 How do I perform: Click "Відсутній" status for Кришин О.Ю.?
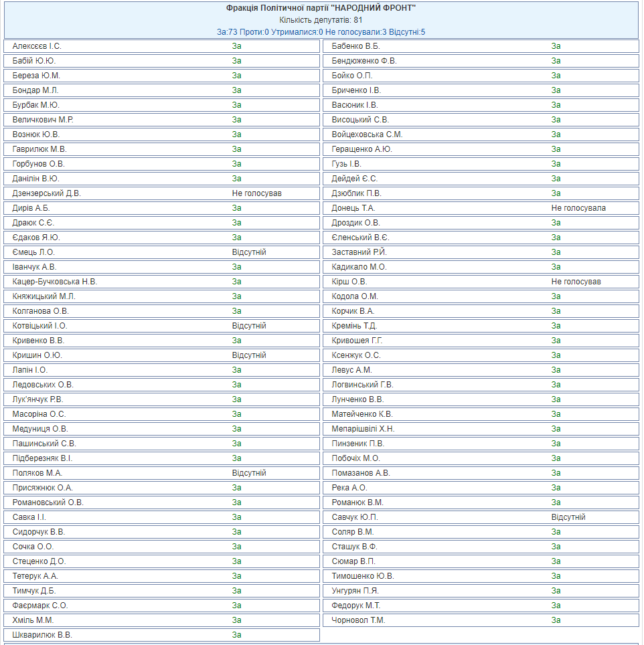249,355
